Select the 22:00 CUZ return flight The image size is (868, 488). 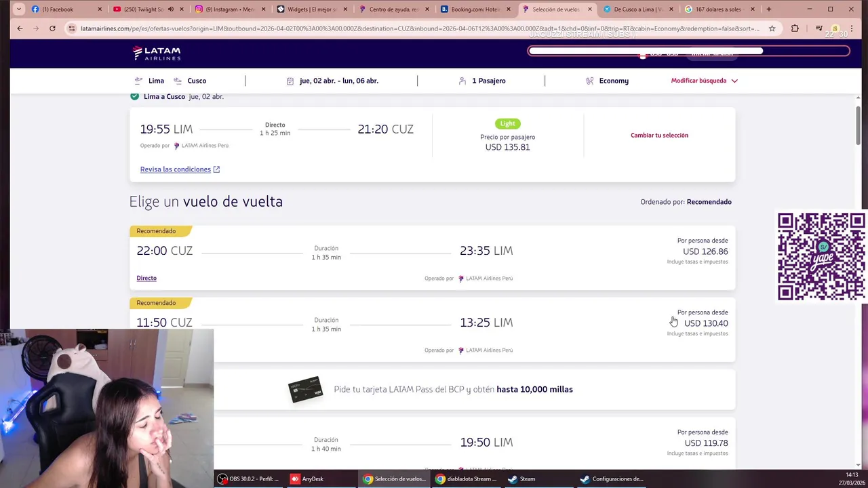coord(432,258)
